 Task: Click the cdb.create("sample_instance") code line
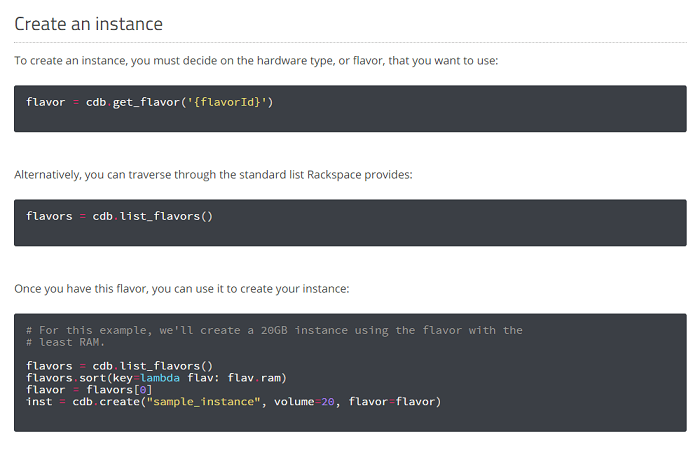click(x=233, y=402)
